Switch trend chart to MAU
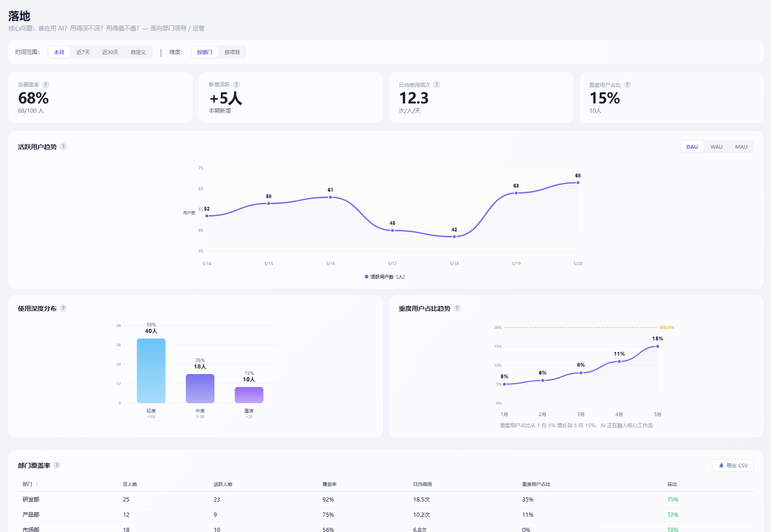The image size is (771, 532). click(741, 147)
